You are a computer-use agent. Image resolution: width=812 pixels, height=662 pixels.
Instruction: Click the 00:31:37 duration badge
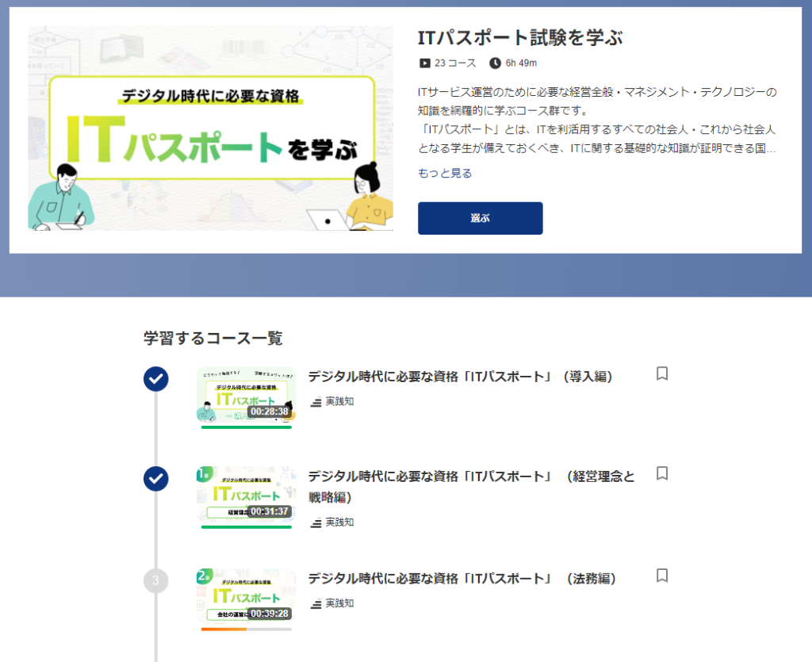tap(269, 511)
